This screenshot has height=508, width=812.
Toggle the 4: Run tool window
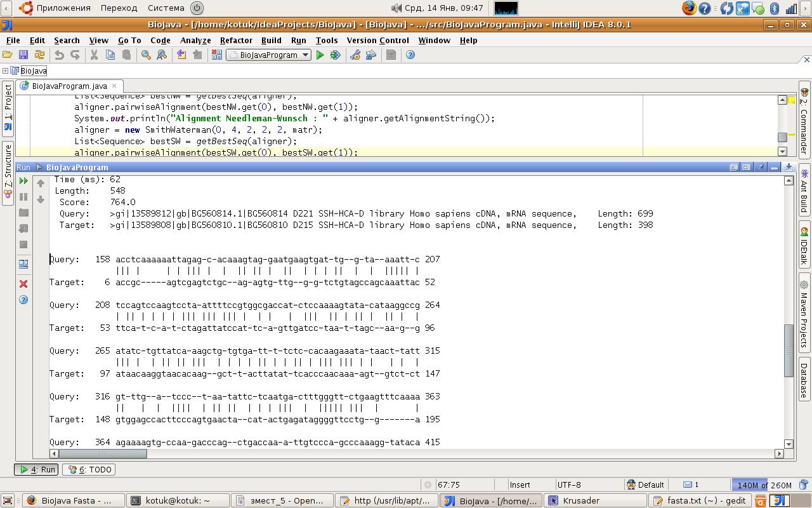(37, 470)
